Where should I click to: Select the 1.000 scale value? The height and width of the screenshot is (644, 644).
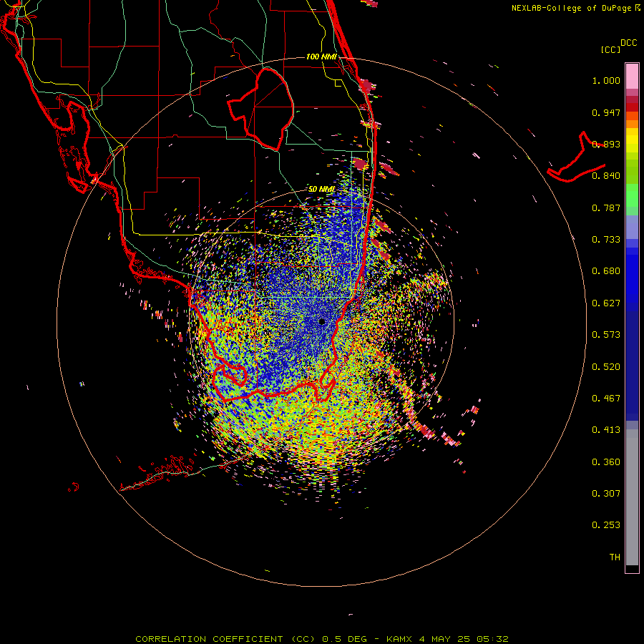pos(606,80)
